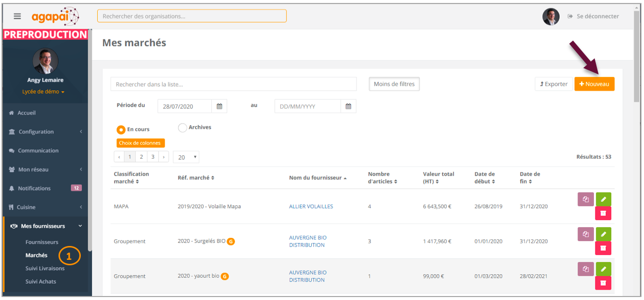Image resolution: width=644 pixels, height=300 pixels.
Task: Go to page 2 in pagination
Action: pyautogui.click(x=141, y=157)
